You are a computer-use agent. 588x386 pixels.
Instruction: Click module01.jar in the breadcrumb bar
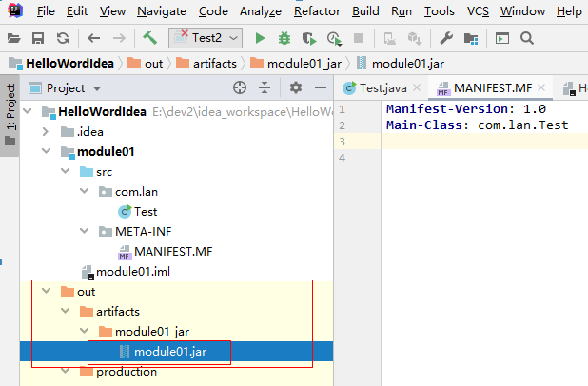click(401, 64)
